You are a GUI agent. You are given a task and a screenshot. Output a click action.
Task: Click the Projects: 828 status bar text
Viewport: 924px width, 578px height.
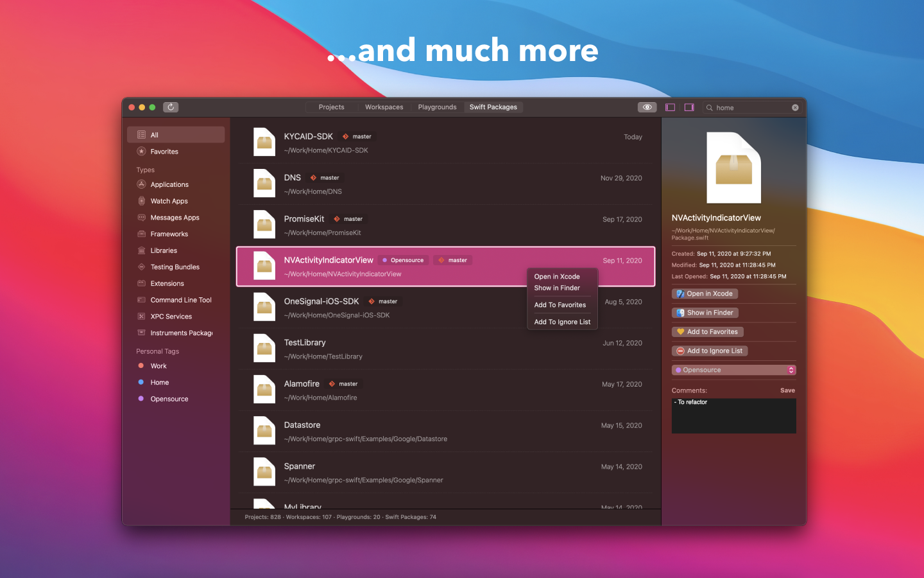263,517
